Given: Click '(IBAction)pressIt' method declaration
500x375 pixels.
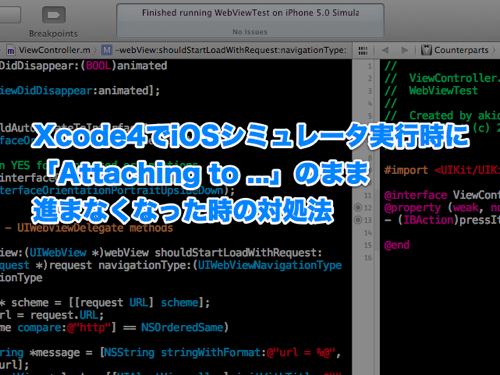Looking at the screenshot, I should click(448, 220).
